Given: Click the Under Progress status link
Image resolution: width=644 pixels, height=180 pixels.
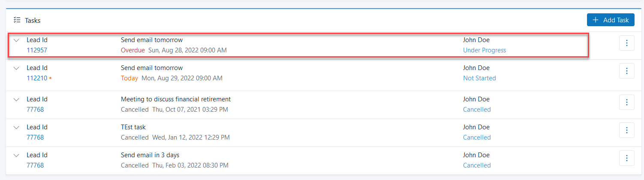Looking at the screenshot, I should tap(484, 50).
